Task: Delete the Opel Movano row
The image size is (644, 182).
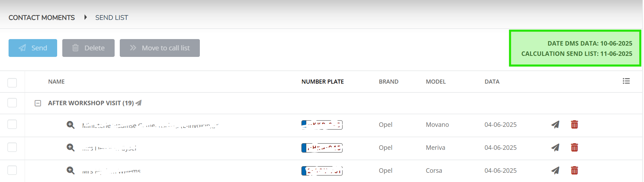Action: click(575, 124)
